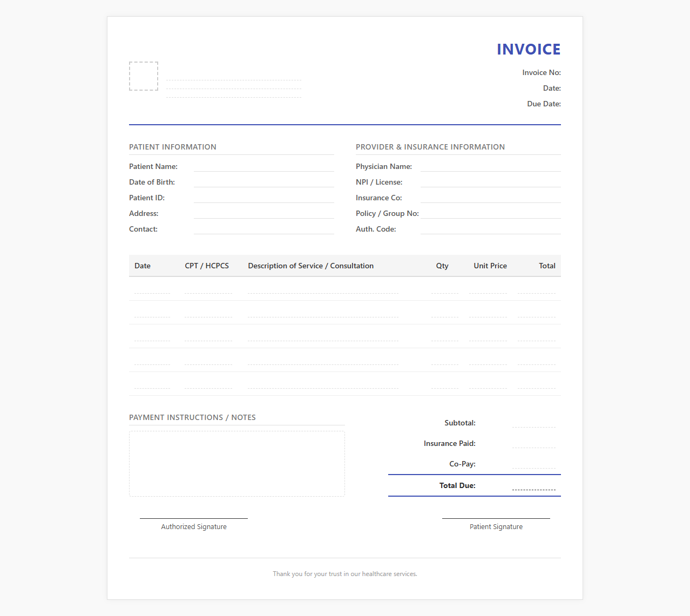Click the patient Address input line

tap(264, 213)
